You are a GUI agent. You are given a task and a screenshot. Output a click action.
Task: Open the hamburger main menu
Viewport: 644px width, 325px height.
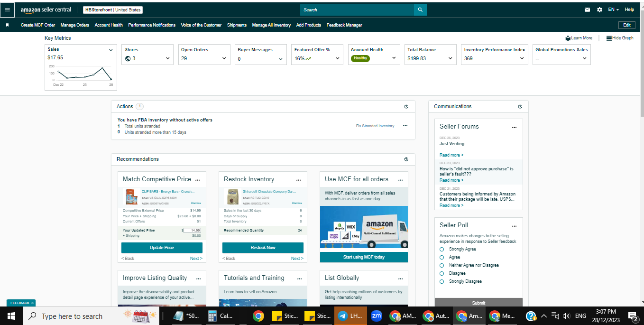7,9
